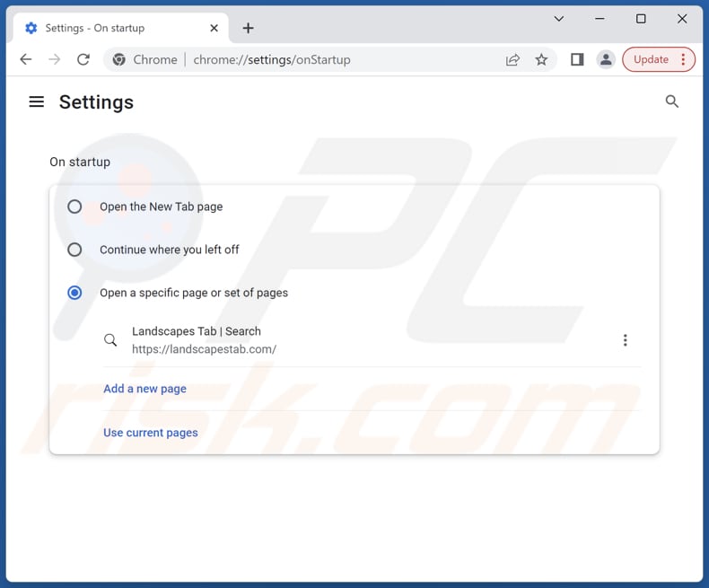709x588 pixels.
Task: Click the https://landscapestab.com/ URL text
Action: point(204,349)
